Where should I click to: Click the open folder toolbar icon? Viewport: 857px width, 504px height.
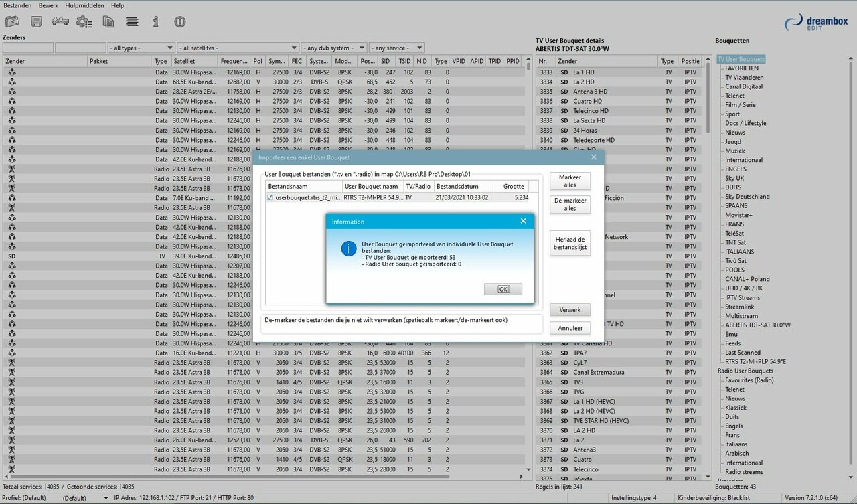coord(13,22)
